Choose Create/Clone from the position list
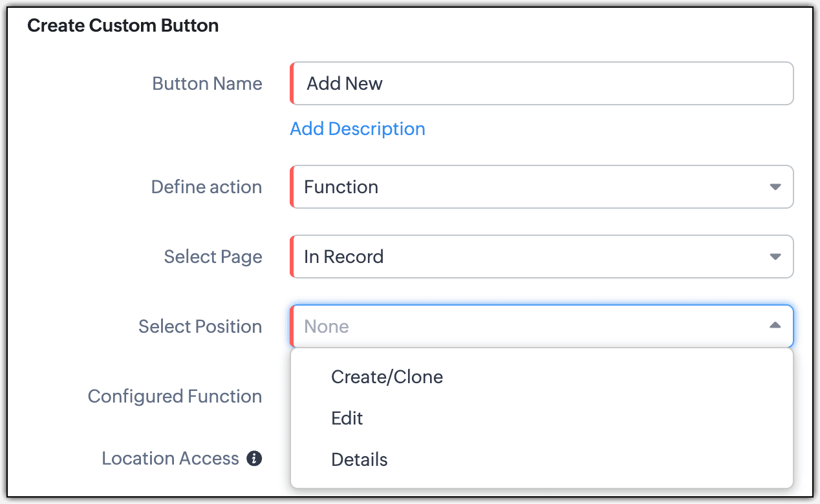Screen dimensions: 820x504 coord(387,377)
